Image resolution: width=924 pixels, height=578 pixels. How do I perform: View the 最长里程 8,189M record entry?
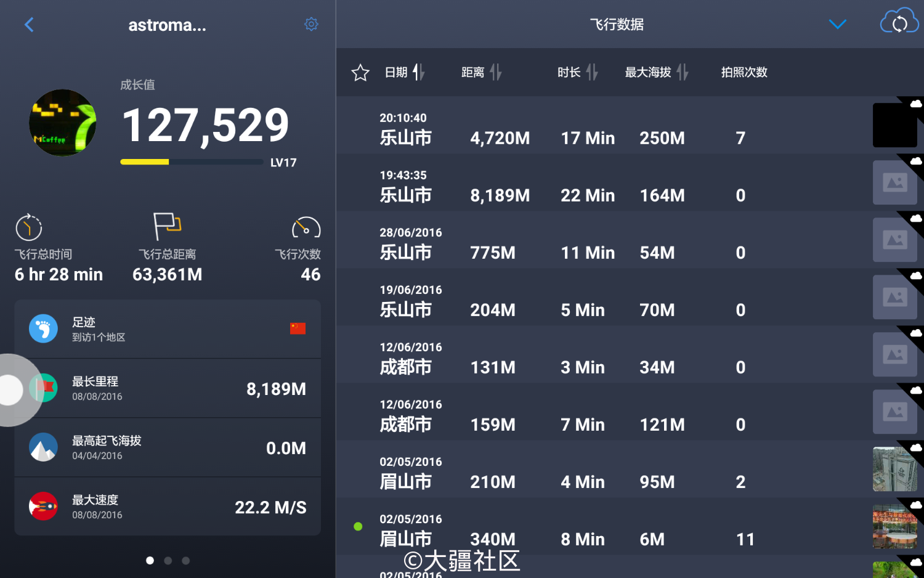click(168, 388)
